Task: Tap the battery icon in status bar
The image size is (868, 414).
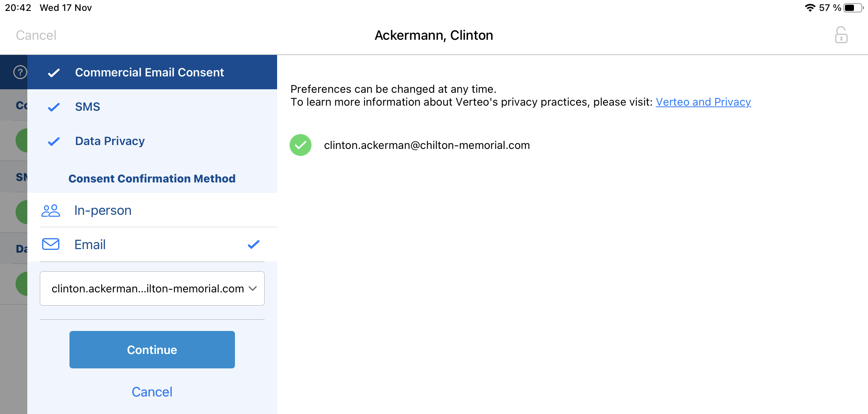Action: [854, 8]
